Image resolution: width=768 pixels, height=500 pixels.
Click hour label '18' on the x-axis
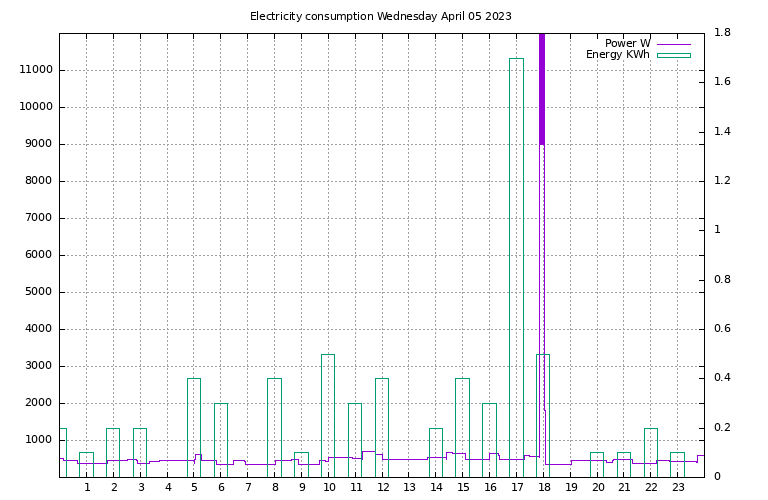click(544, 487)
